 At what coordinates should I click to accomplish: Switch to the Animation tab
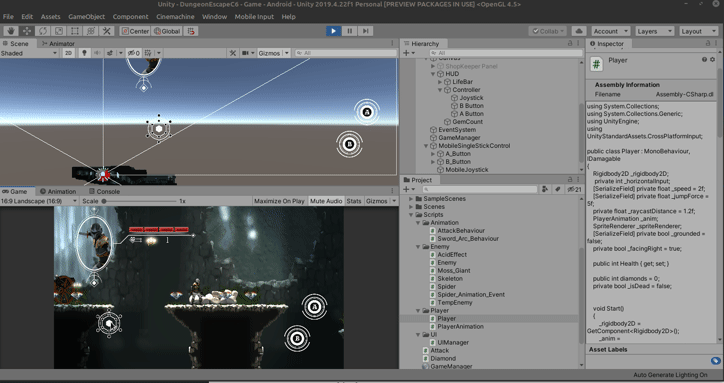(58, 191)
